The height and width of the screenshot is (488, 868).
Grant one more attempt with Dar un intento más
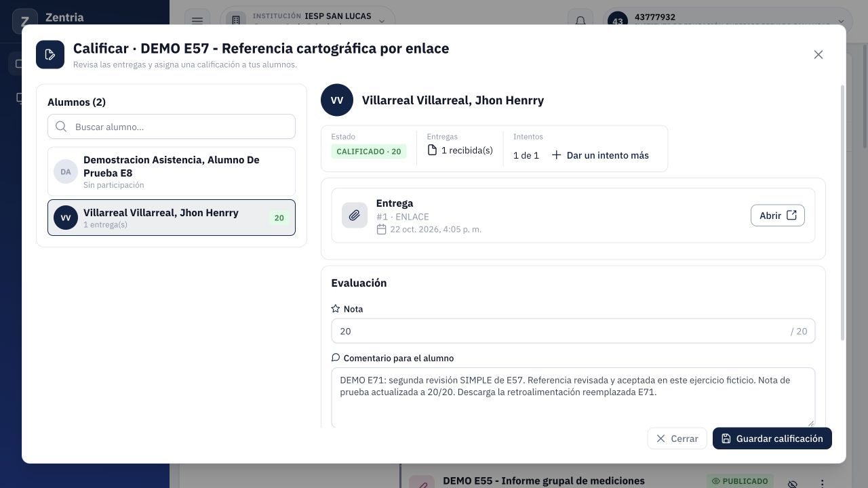pyautogui.click(x=600, y=155)
